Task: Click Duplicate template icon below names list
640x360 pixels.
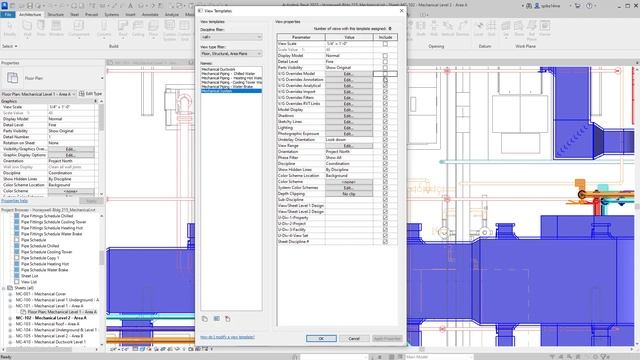Action: click(x=205, y=319)
